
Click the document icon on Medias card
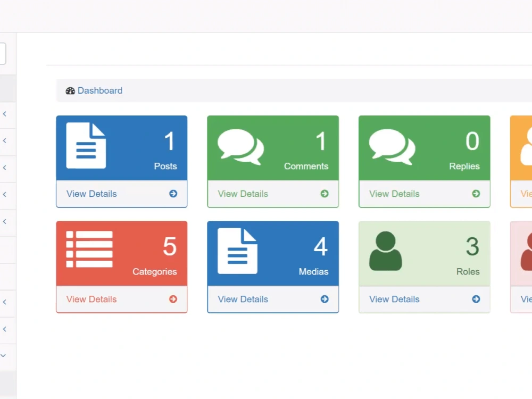[x=237, y=251]
